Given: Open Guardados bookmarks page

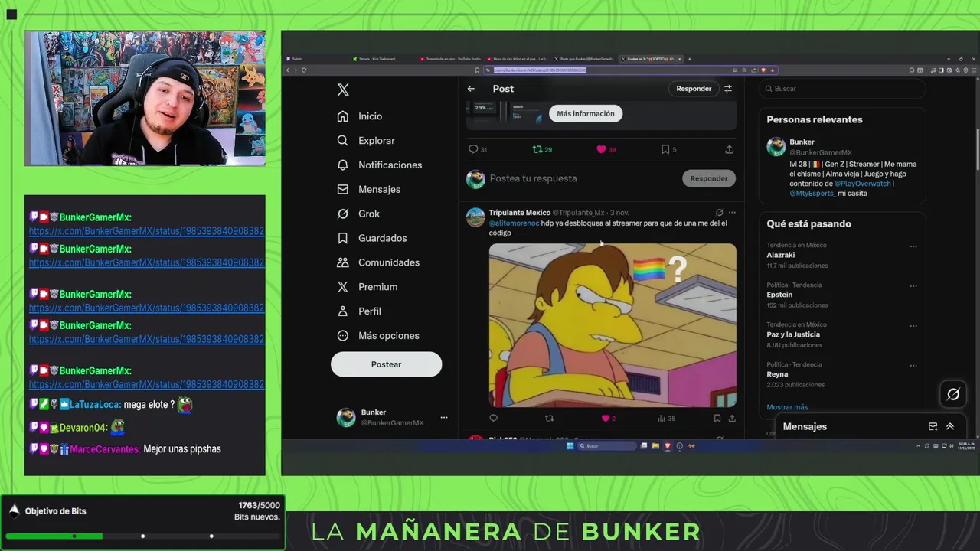Looking at the screenshot, I should point(372,238).
